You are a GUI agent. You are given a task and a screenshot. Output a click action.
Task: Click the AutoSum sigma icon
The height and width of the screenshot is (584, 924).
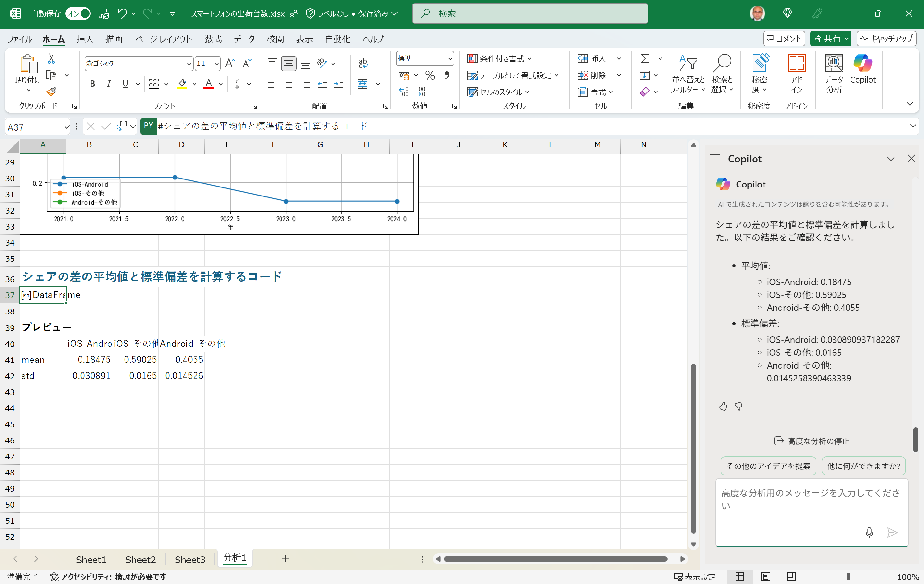tap(645, 58)
